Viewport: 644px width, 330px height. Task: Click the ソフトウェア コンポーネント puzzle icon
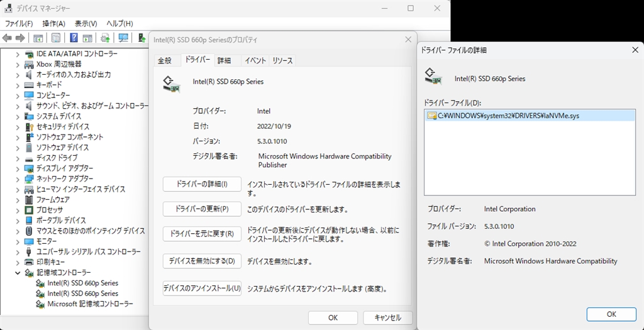(29, 137)
